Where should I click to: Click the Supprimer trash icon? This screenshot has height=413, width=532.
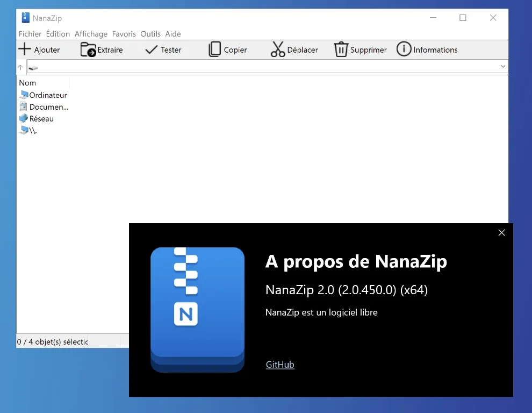tap(341, 49)
